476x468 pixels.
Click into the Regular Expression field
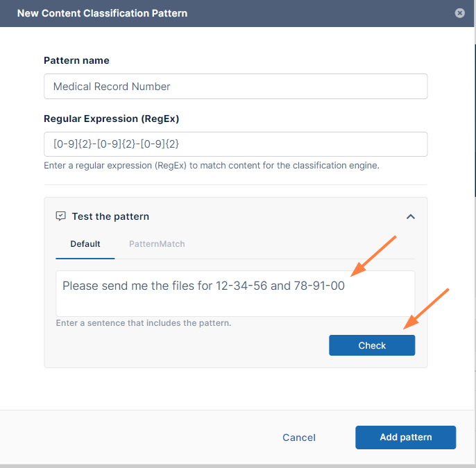[235, 144]
